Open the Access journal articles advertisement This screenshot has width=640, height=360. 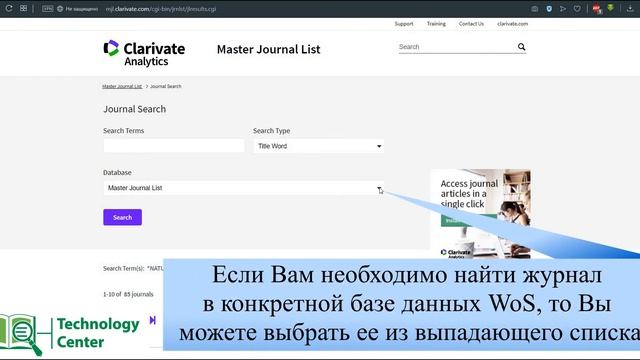(481, 213)
